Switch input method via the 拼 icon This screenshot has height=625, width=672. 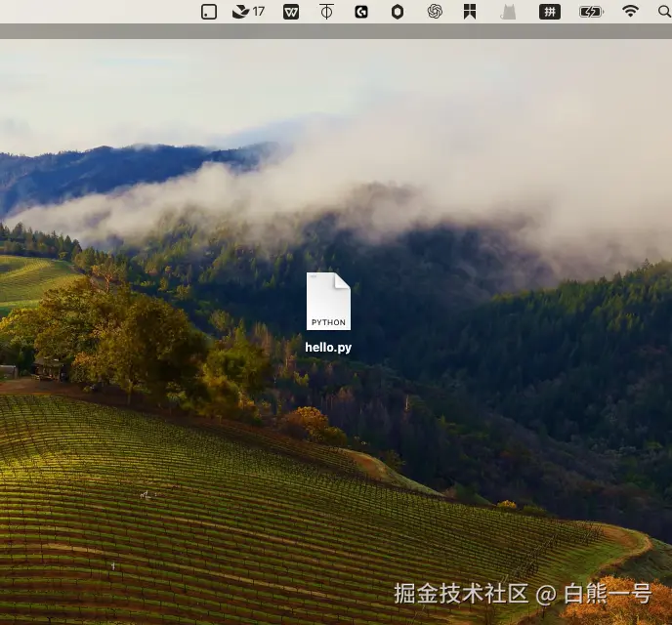tap(550, 12)
